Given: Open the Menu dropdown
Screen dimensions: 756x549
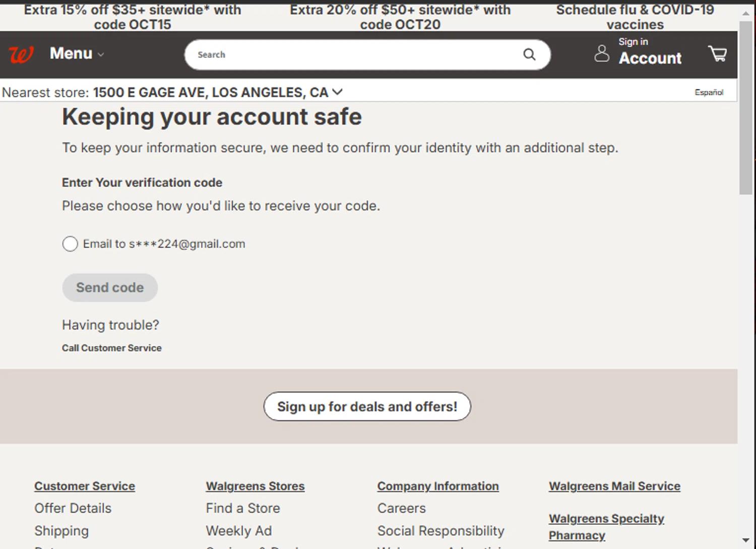Looking at the screenshot, I should tap(77, 53).
